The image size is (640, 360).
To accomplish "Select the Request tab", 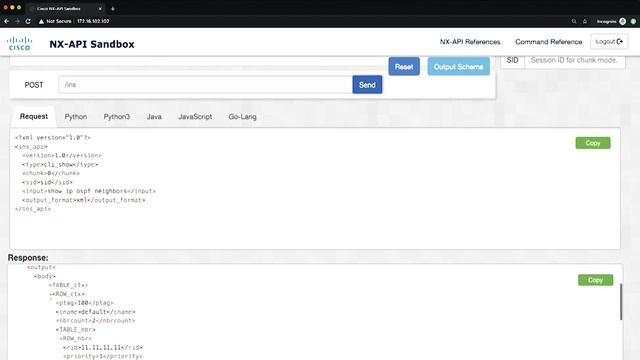I will click(x=33, y=116).
